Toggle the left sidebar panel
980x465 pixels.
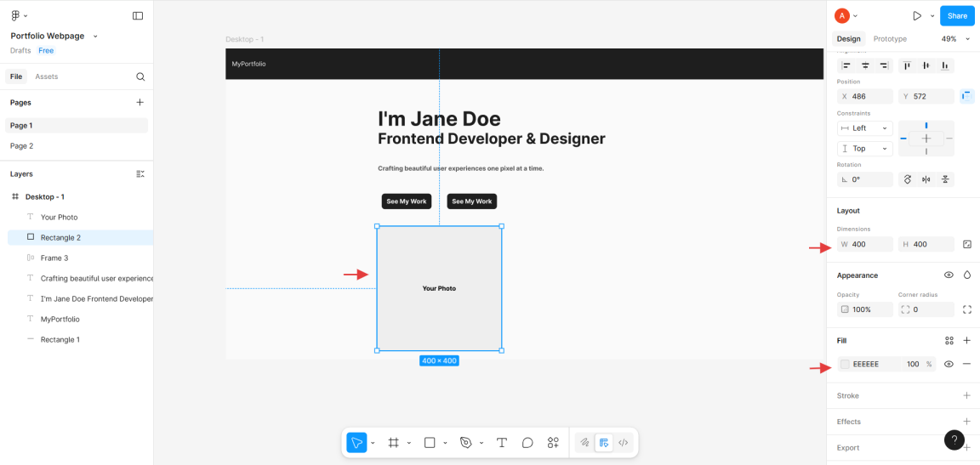(138, 15)
